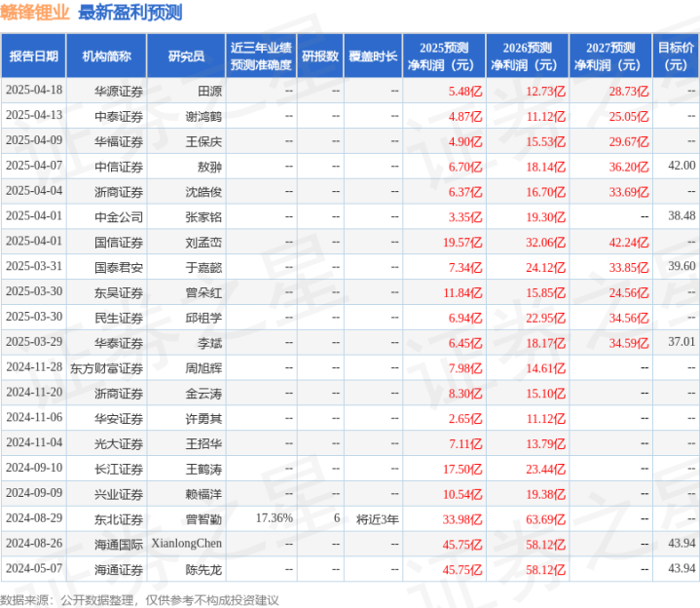This screenshot has width=700, height=608.
Task: Click researcher XianlongChen
Action: tap(187, 544)
